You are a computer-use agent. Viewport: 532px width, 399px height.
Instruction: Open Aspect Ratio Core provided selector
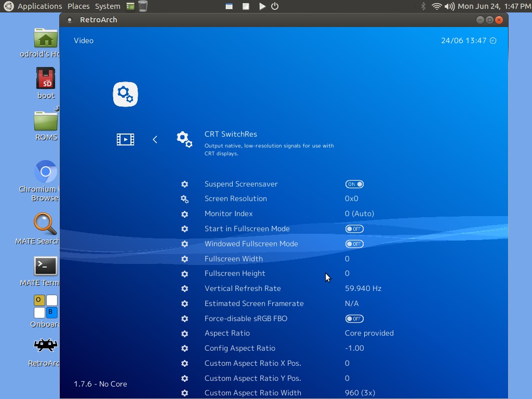tap(369, 333)
